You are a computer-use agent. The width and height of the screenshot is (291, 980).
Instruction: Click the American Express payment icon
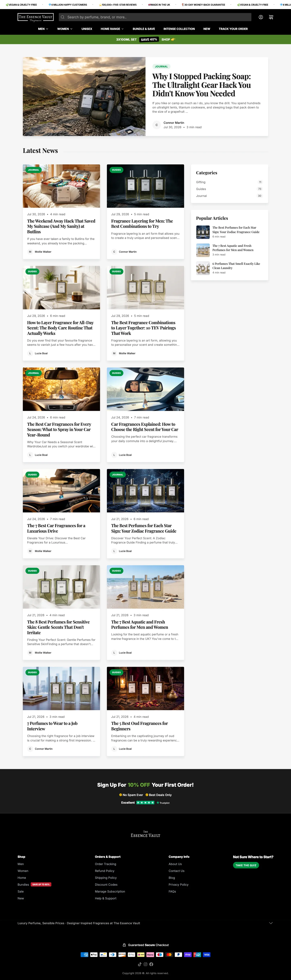pos(84,955)
